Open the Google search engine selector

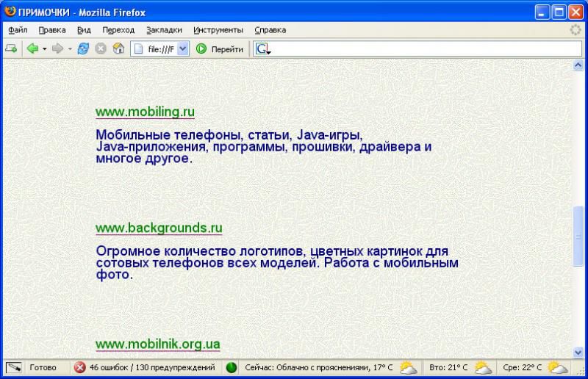(263, 49)
